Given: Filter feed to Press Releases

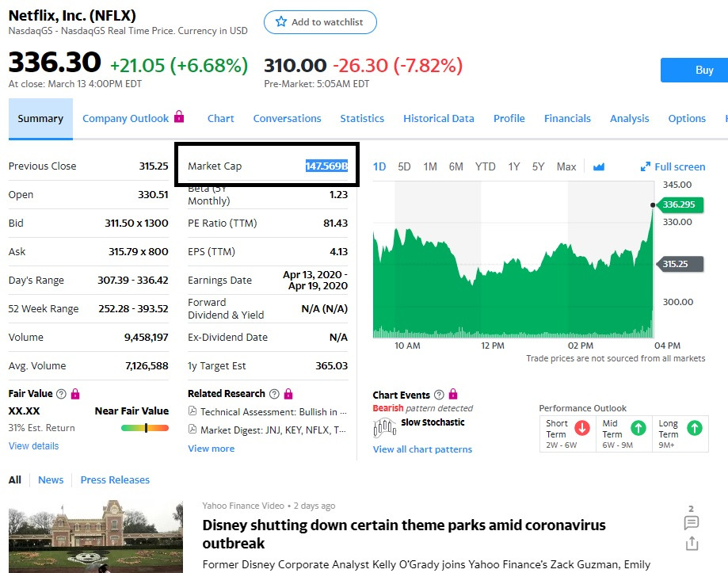Looking at the screenshot, I should (x=115, y=479).
